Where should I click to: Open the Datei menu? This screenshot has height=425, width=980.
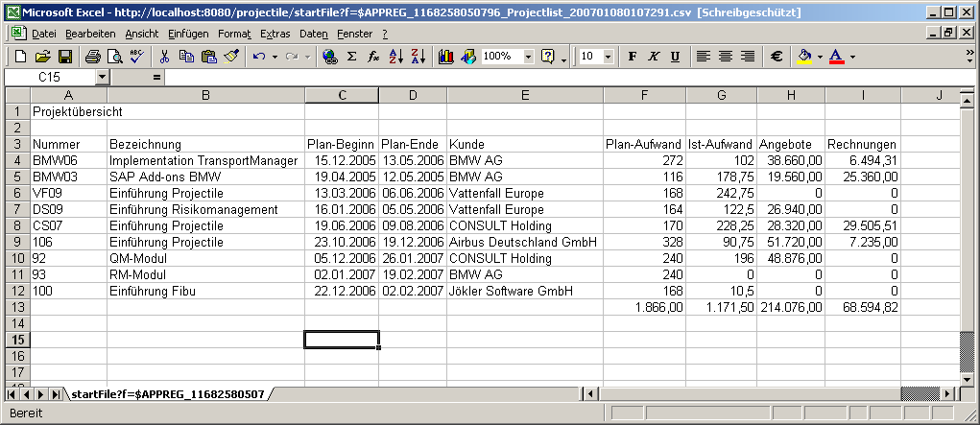click(x=44, y=34)
